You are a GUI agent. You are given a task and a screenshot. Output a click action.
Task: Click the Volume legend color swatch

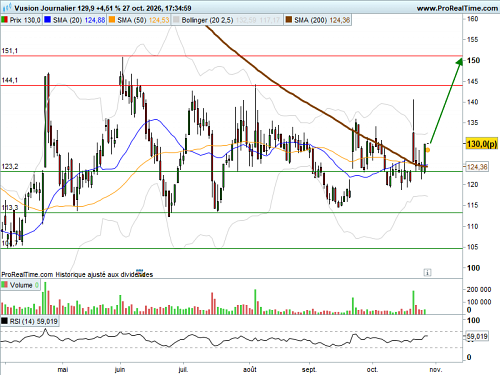point(5,285)
